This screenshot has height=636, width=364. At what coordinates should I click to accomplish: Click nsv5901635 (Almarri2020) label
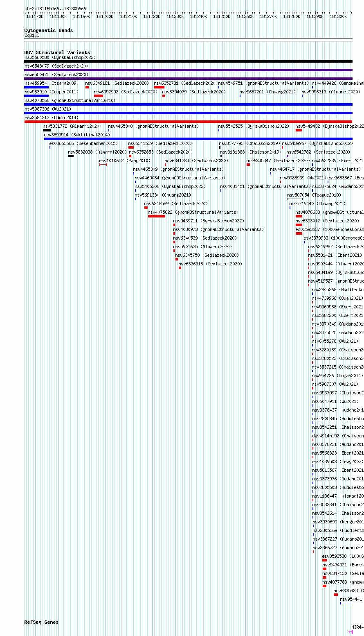point(203,247)
